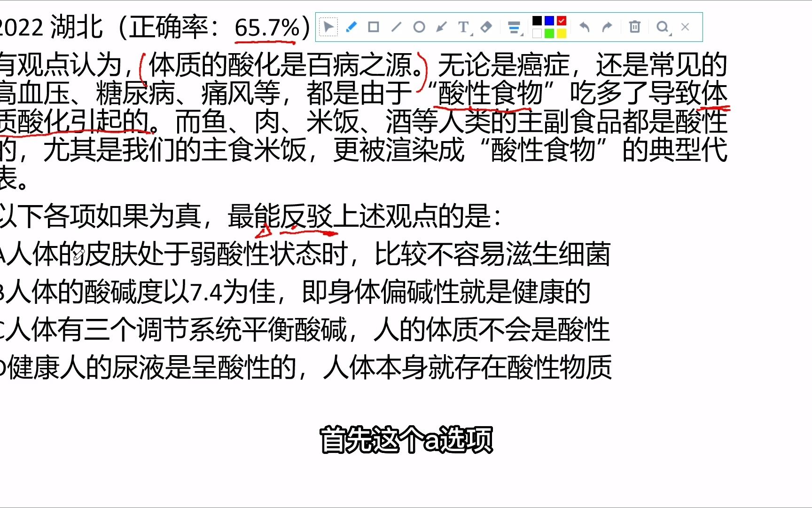Viewport: 812px width, 508px height.
Task: Choose the black color swatch
Action: [x=537, y=21]
